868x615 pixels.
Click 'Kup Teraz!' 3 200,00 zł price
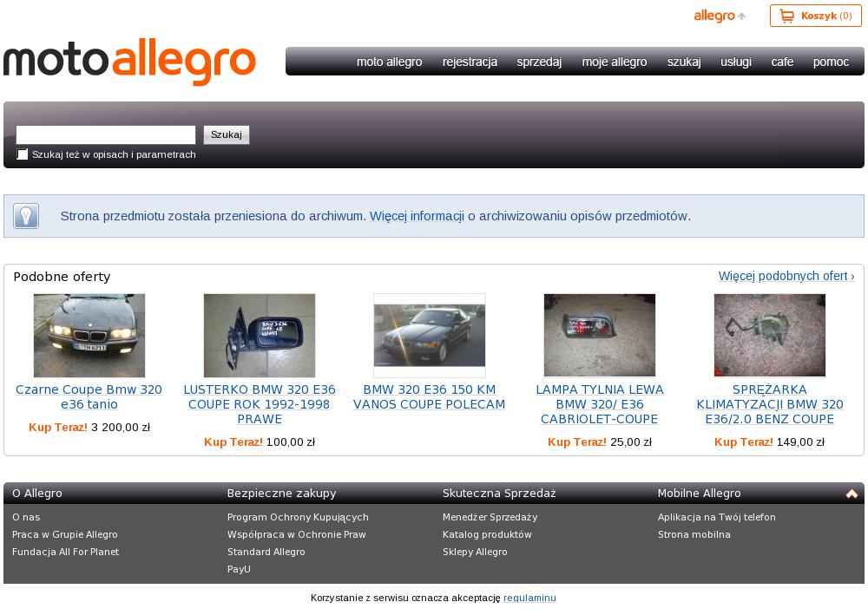pyautogui.click(x=89, y=427)
